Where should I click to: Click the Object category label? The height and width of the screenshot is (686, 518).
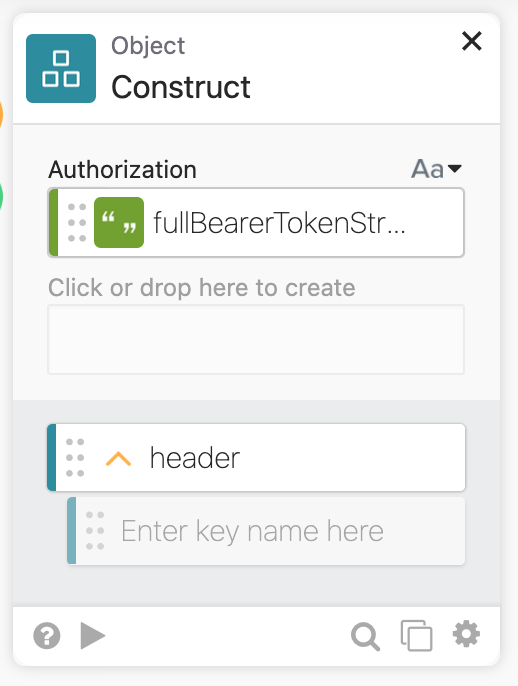(x=148, y=46)
